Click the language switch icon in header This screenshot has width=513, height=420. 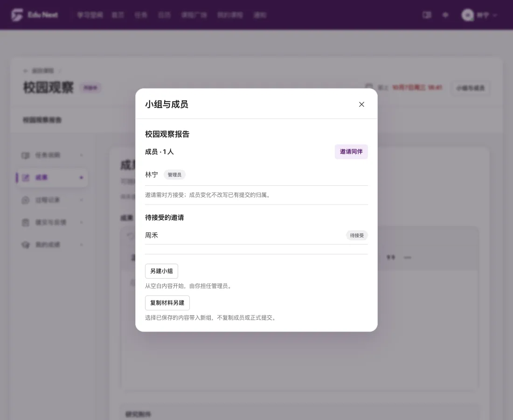point(445,15)
